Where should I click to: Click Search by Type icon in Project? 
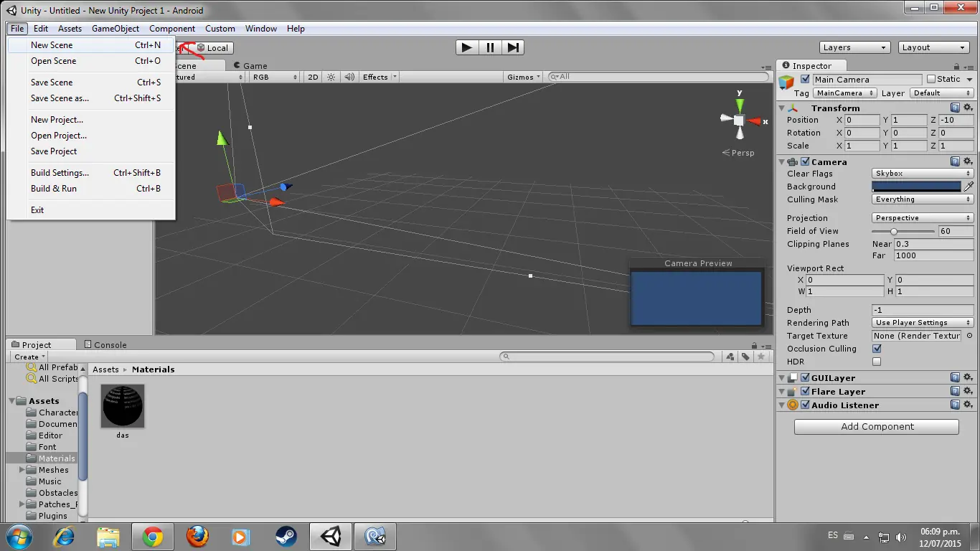[730, 357]
